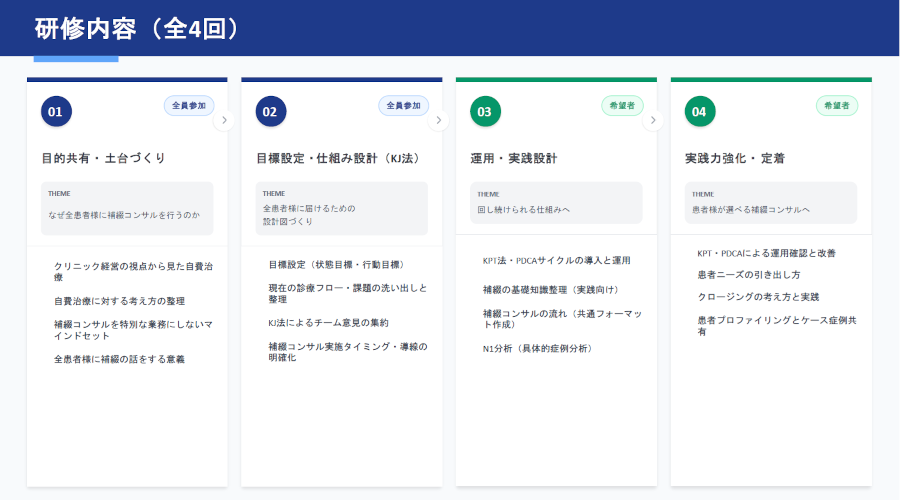Select the heading 研修内容（全4回）
The height and width of the screenshot is (500, 900).
click(x=138, y=28)
